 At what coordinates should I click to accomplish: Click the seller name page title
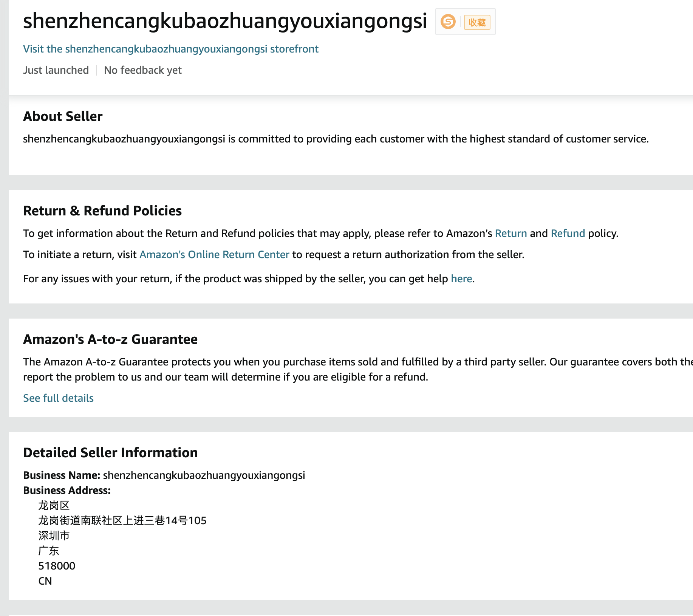225,21
